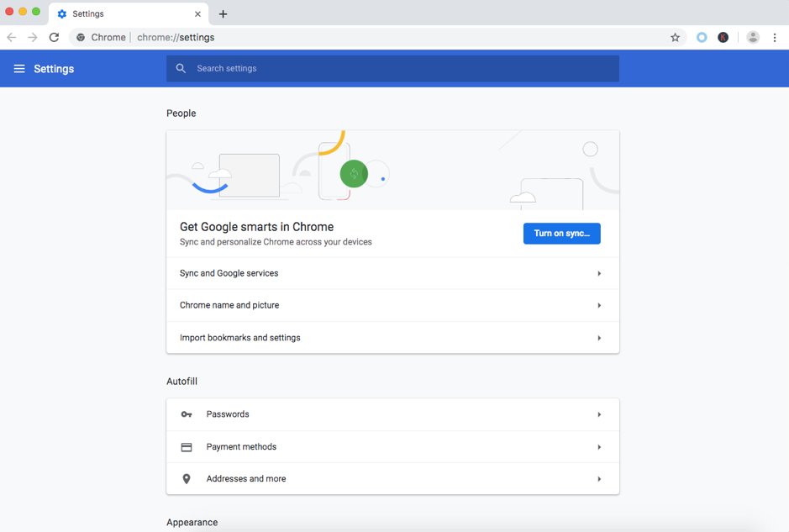Open the Passwords settings row

tap(392, 414)
